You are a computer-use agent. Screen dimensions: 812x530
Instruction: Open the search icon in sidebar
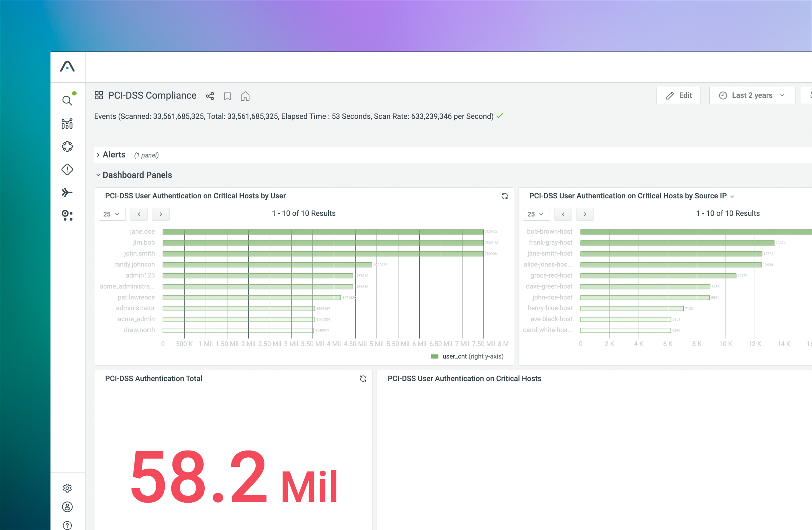point(67,101)
